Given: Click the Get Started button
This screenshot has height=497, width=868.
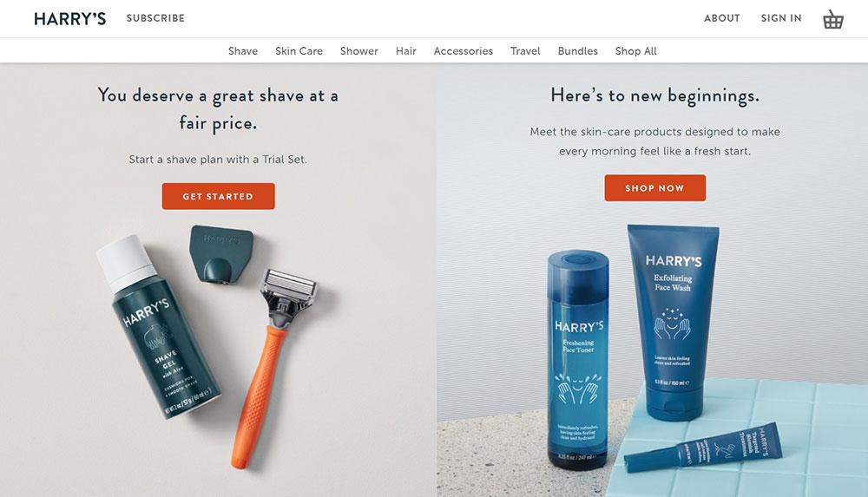Looking at the screenshot, I should [x=218, y=197].
